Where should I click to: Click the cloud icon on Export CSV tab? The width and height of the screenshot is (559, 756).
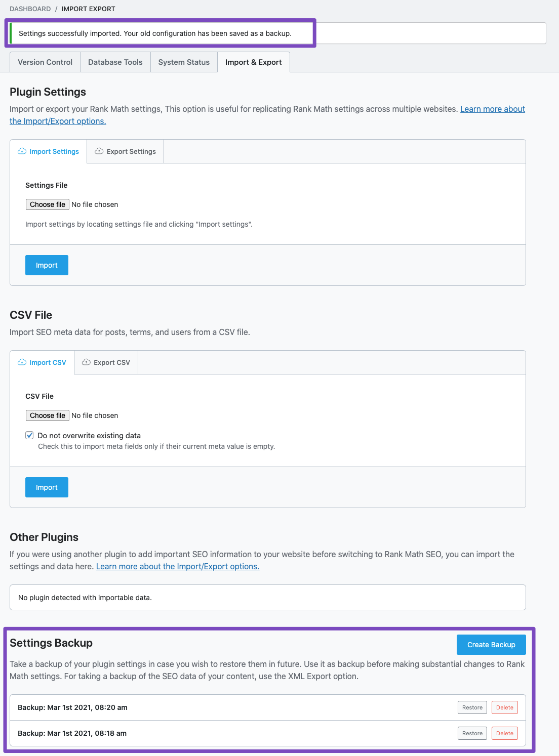[87, 362]
